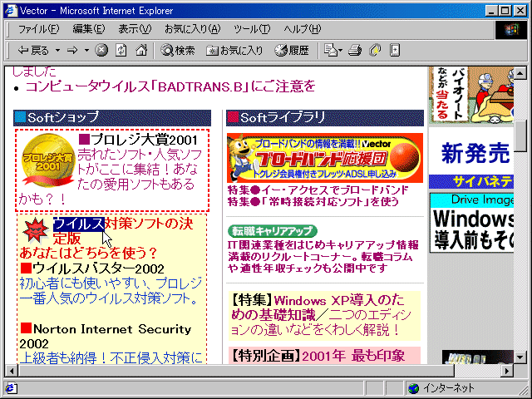Open the 2001年 最も印象 link
Viewport: 532px width, 399px height.
pos(353,356)
